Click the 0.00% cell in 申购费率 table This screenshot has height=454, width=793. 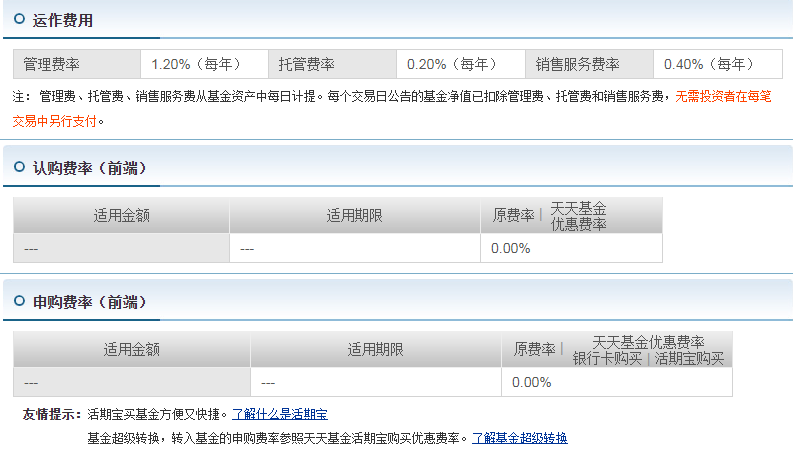point(617,382)
